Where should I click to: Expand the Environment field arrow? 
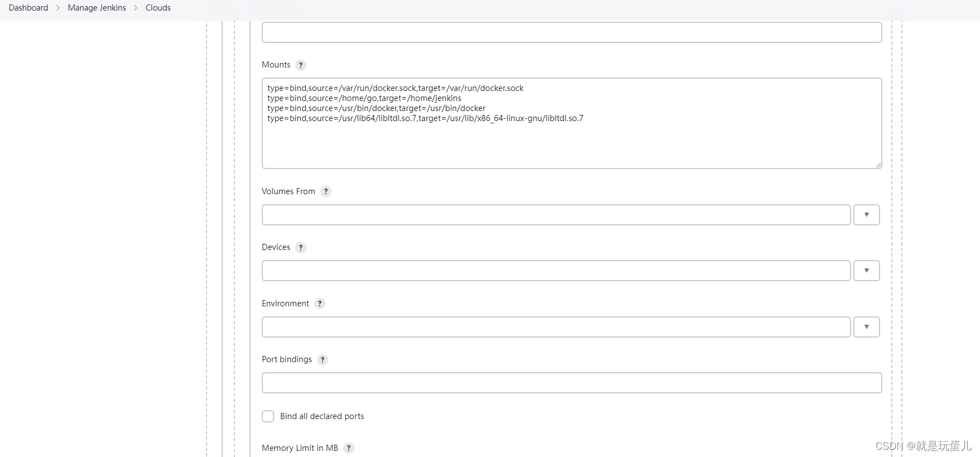[866, 327]
